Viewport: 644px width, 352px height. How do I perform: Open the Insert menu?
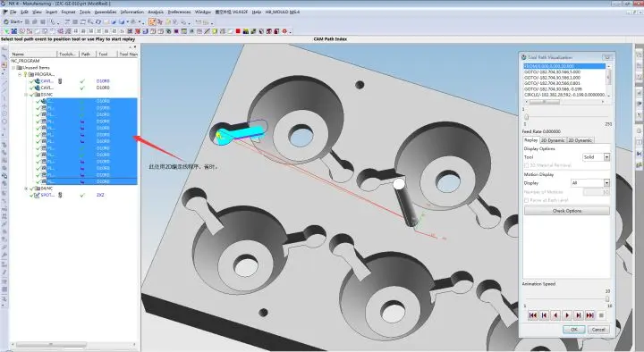[51, 12]
